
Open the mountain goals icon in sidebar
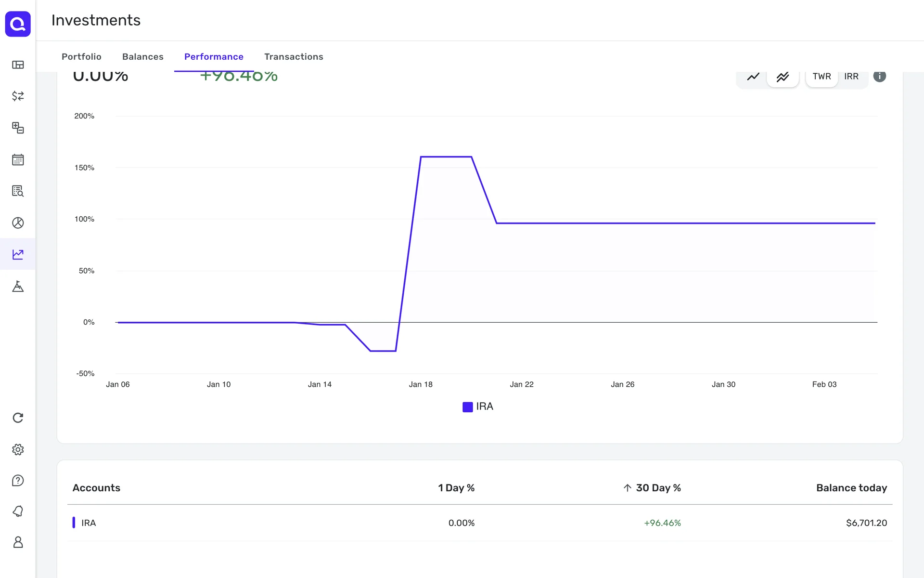(x=18, y=286)
